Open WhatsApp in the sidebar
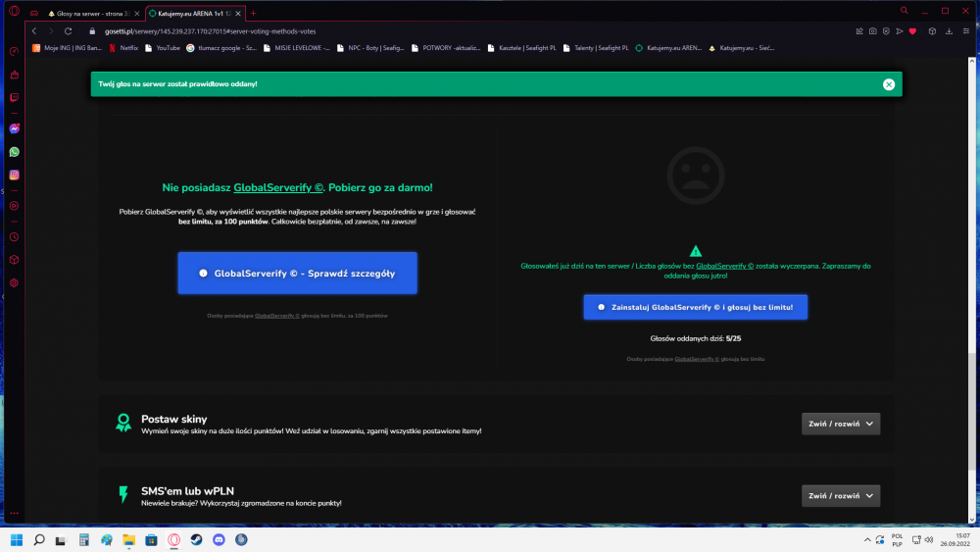Screen dimensions: 980x552 [15, 152]
